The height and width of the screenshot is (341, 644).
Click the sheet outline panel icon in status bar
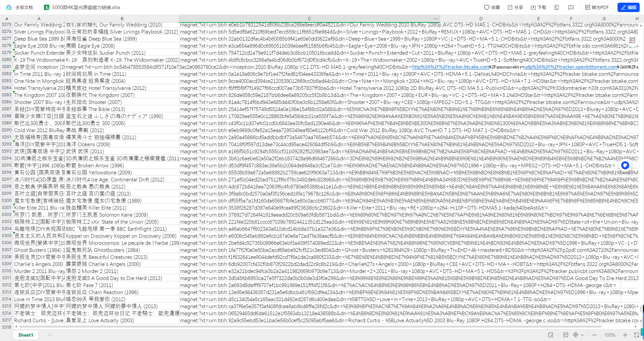click(550, 335)
